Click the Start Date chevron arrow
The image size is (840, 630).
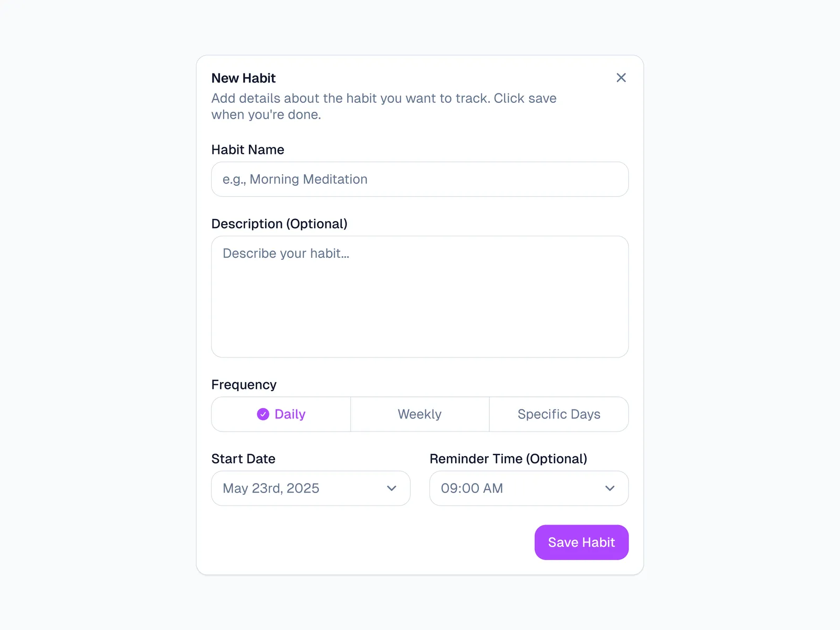pos(392,488)
